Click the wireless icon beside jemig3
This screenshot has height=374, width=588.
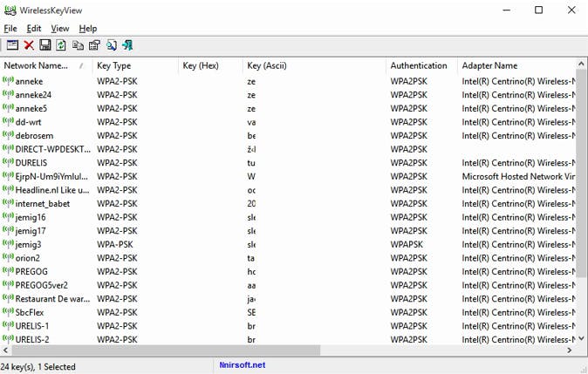(x=8, y=244)
